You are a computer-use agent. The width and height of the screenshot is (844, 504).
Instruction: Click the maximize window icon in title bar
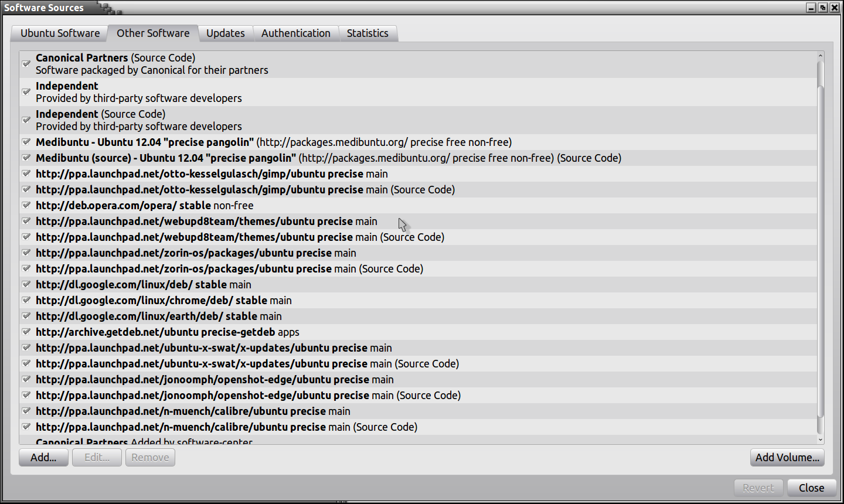coord(823,8)
